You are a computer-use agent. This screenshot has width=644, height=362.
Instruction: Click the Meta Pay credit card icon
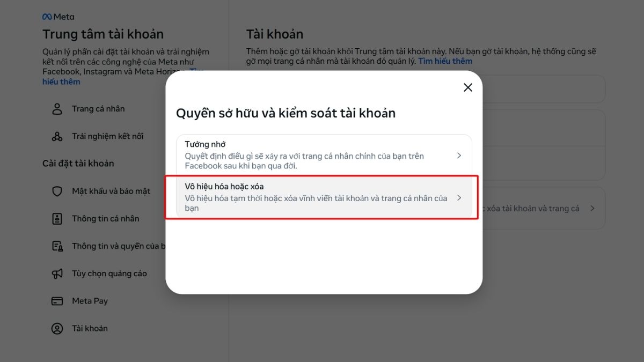pyautogui.click(x=57, y=301)
